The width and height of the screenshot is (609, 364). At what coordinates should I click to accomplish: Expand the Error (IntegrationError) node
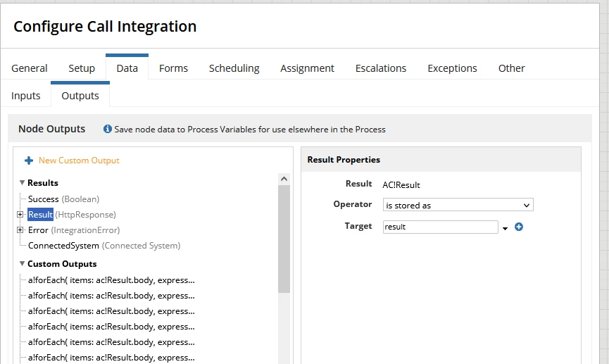pyautogui.click(x=20, y=230)
